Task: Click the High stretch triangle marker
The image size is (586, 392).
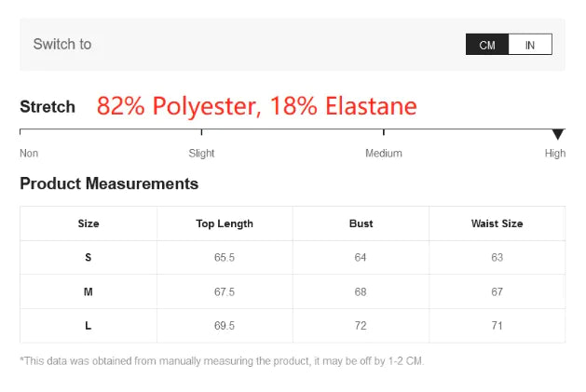Action: pyautogui.click(x=558, y=135)
